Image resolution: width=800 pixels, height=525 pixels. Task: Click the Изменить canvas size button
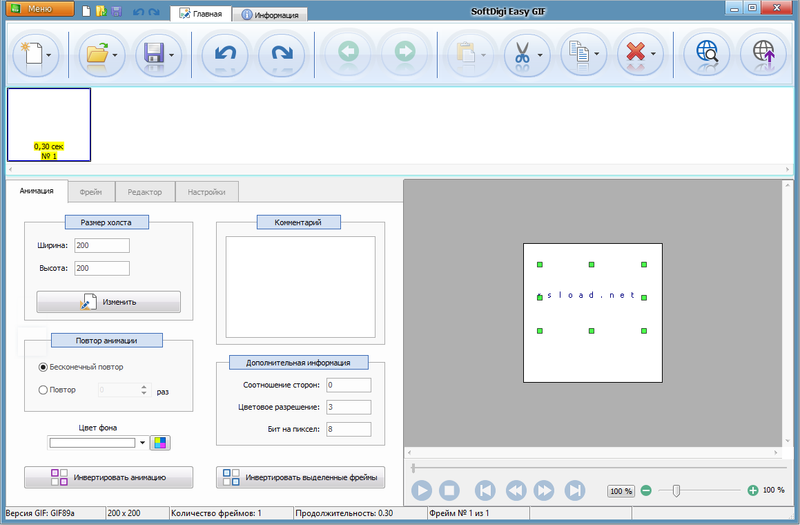click(108, 302)
